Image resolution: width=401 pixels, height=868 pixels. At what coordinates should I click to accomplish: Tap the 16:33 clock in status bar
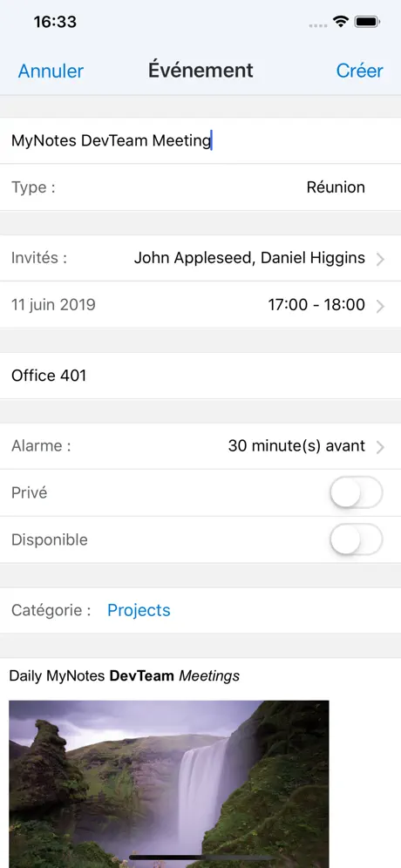pyautogui.click(x=55, y=22)
